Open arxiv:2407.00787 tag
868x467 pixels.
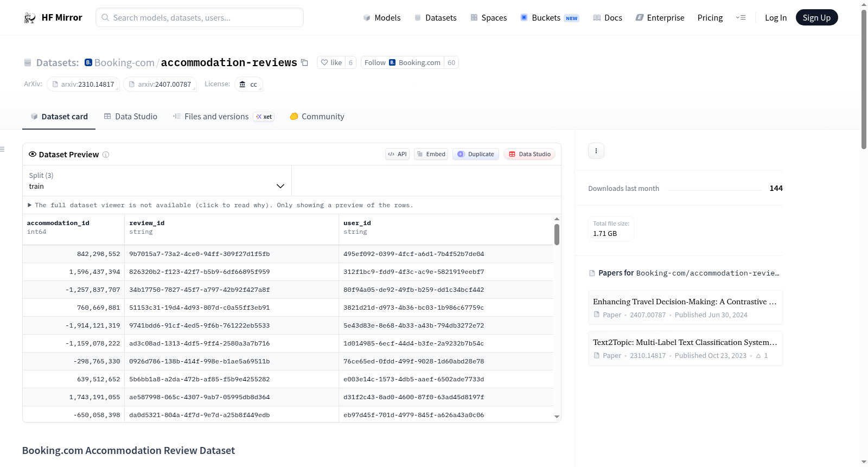(160, 85)
